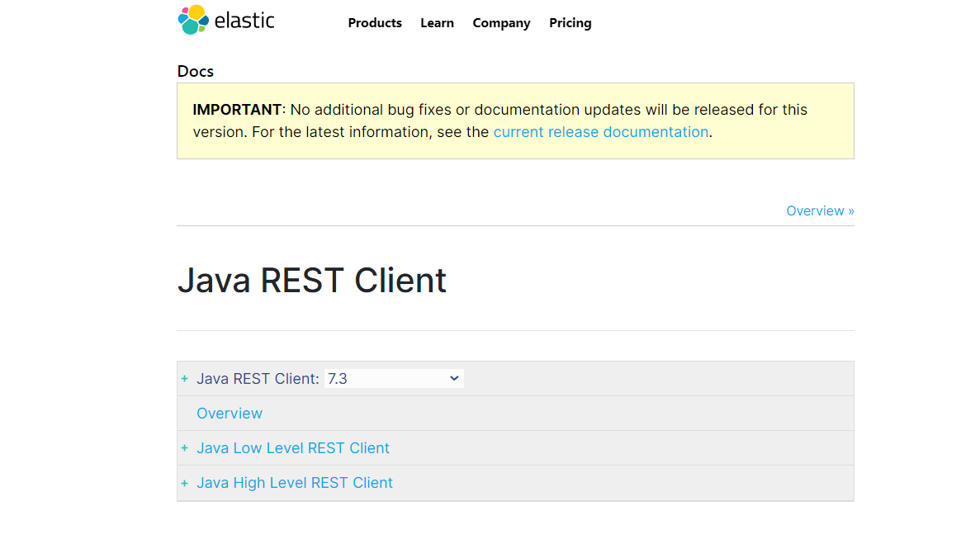This screenshot has width=980, height=539.
Task: Go to next page Overview »
Action: (820, 211)
